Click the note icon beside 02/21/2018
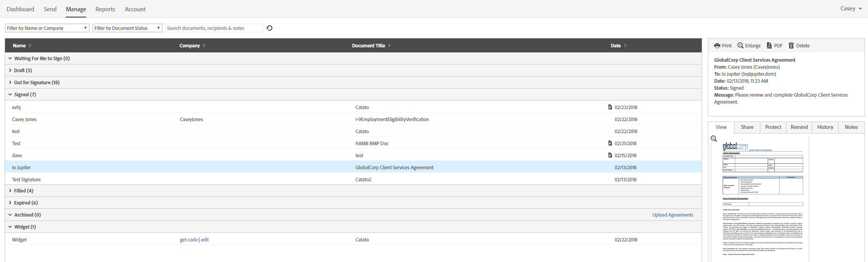 (x=610, y=143)
